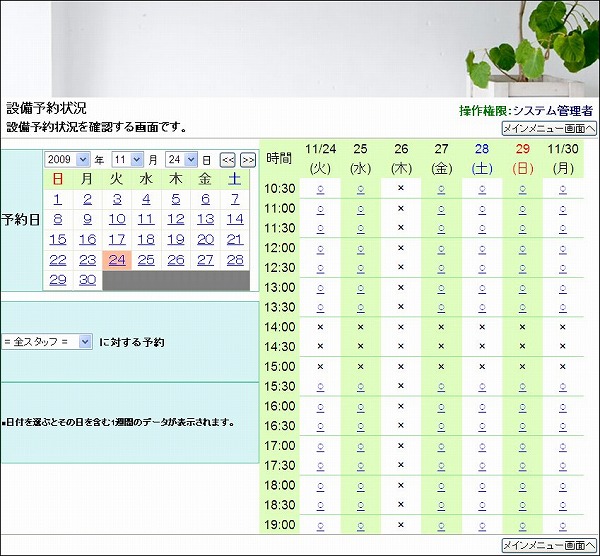Click unavailable × at 14:00 on 11/24 (火)

(x=320, y=327)
